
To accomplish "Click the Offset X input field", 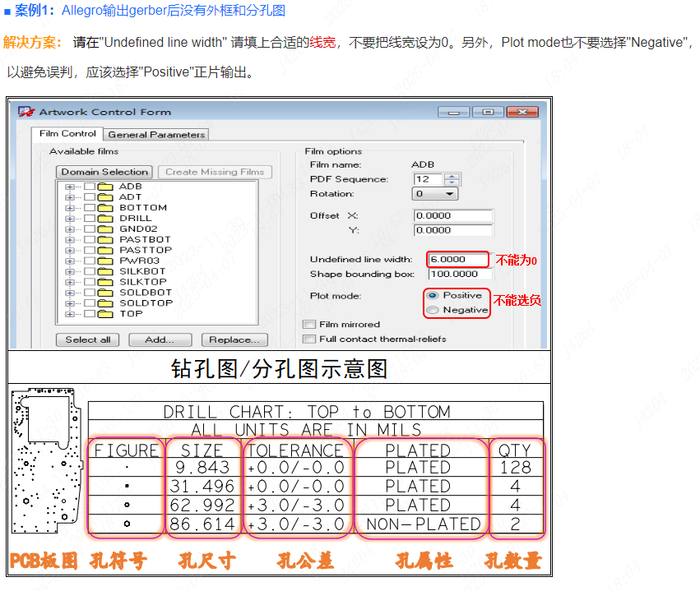I will click(453, 216).
